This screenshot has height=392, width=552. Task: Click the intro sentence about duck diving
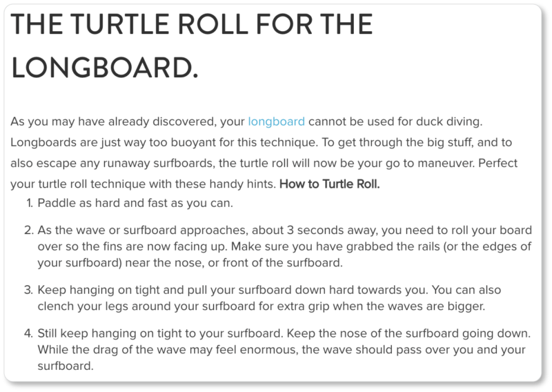click(246, 121)
